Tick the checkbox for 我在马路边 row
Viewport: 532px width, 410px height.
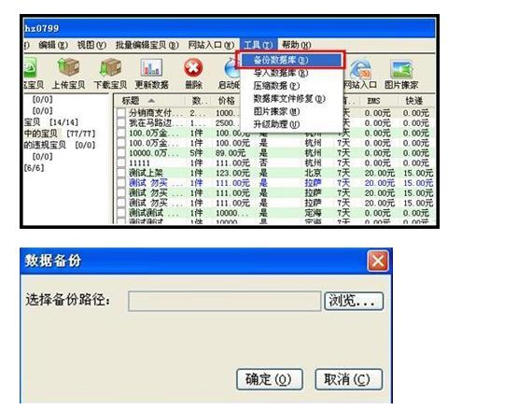(x=121, y=123)
